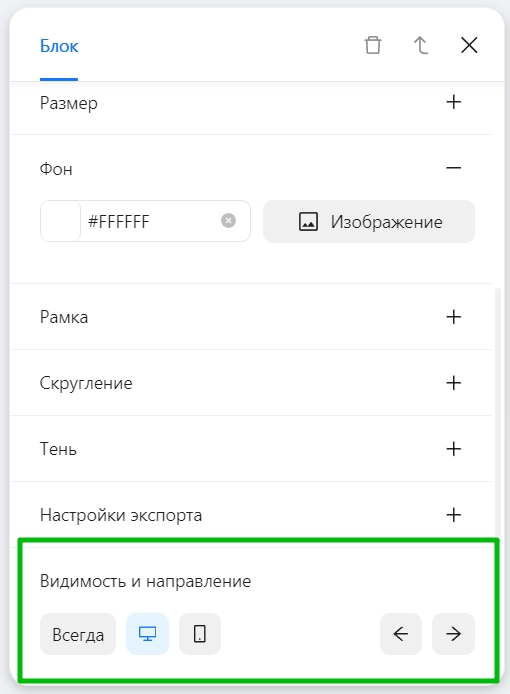The width and height of the screenshot is (510, 694).
Task: Collapse the Фон section
Action: 453,168
